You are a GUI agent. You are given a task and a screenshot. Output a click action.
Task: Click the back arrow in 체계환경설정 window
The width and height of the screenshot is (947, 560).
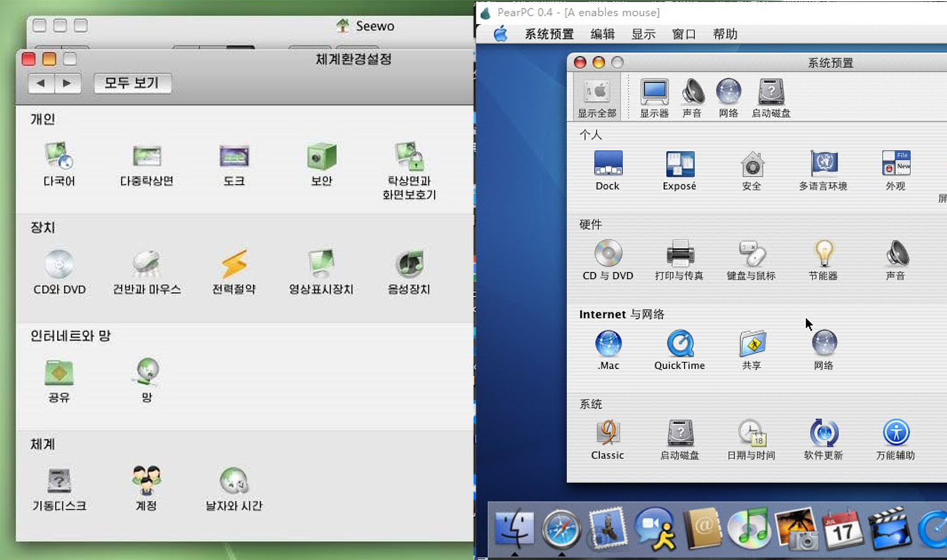[x=41, y=83]
